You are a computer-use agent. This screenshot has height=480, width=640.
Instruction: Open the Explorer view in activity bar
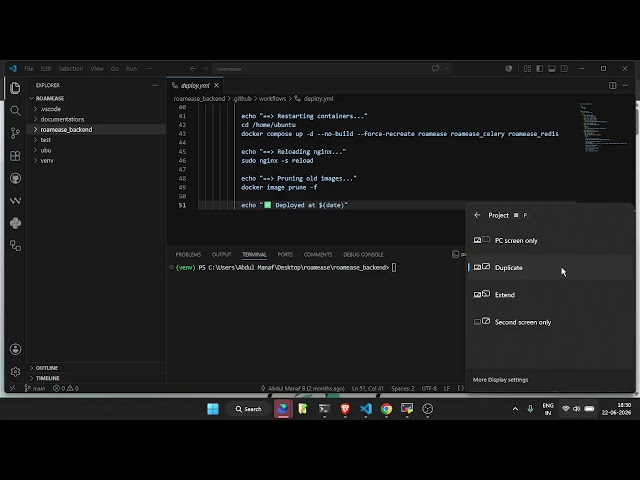pos(15,88)
